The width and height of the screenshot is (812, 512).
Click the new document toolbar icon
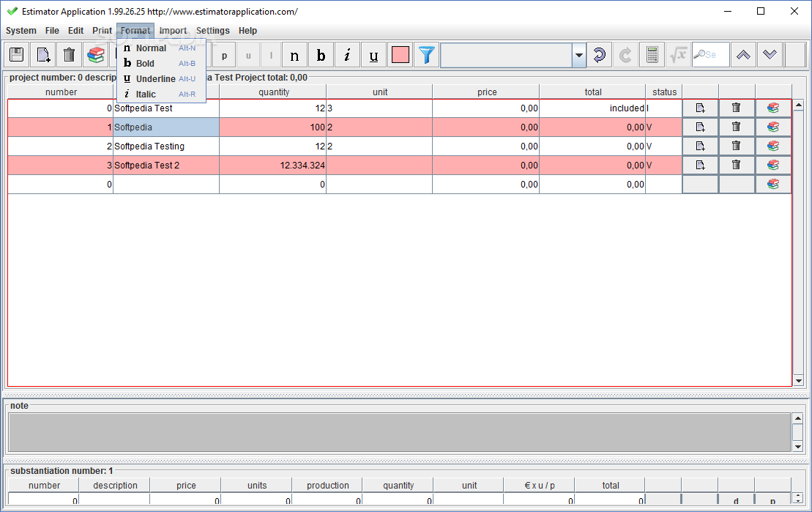pyautogui.click(x=43, y=55)
